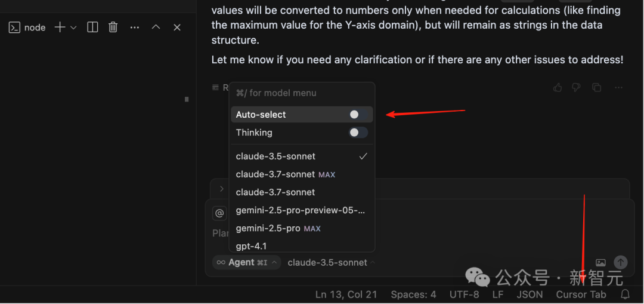Screen dimensions: 644x304
Task: Click the @ mention context icon
Action: (x=219, y=213)
